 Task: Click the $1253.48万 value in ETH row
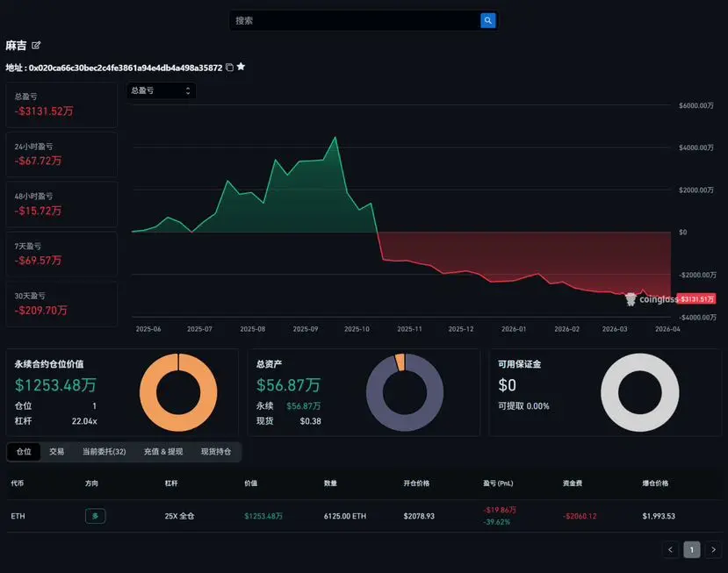263,516
